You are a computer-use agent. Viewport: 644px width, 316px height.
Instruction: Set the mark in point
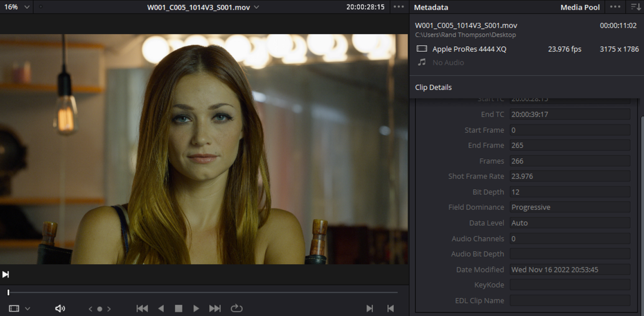click(370, 308)
